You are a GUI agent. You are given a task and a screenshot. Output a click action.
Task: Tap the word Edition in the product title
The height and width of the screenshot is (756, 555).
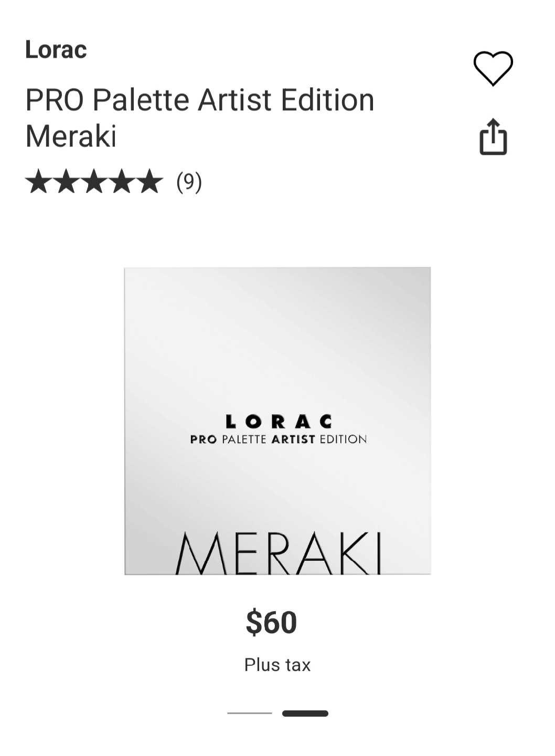click(x=327, y=100)
